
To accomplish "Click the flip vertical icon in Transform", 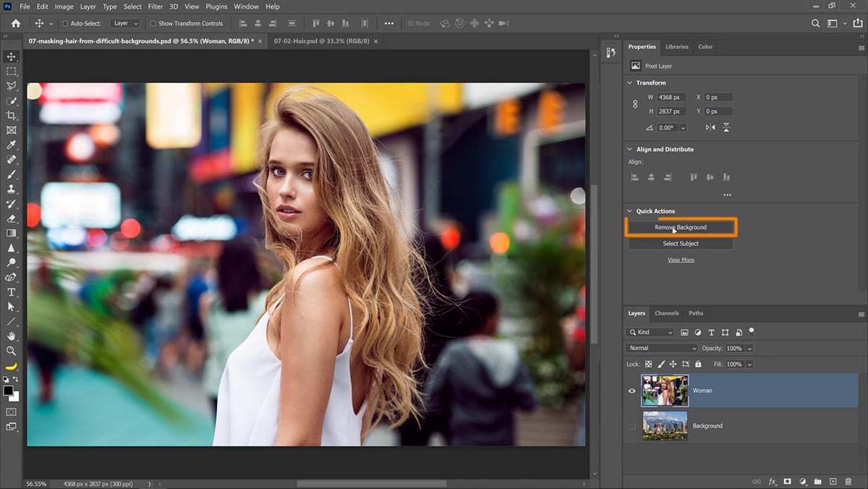I will point(726,127).
